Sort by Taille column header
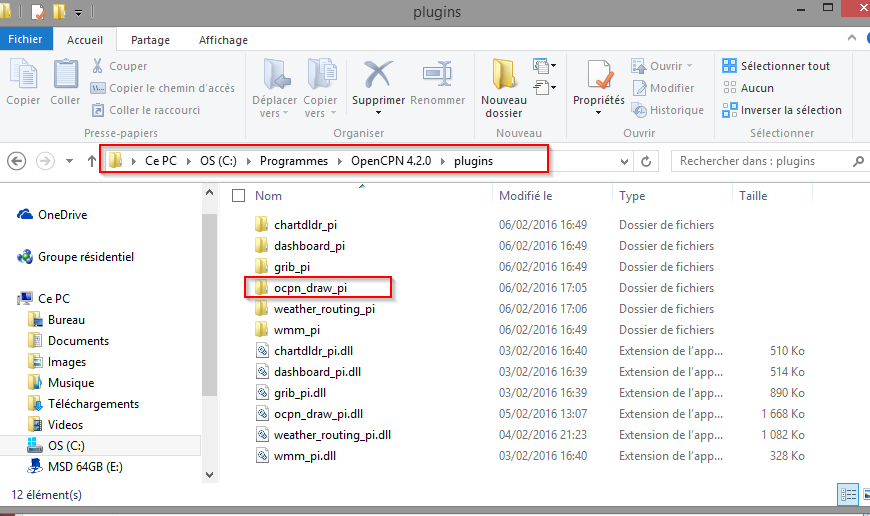Screen dimensions: 870x516 pyautogui.click(x=752, y=196)
